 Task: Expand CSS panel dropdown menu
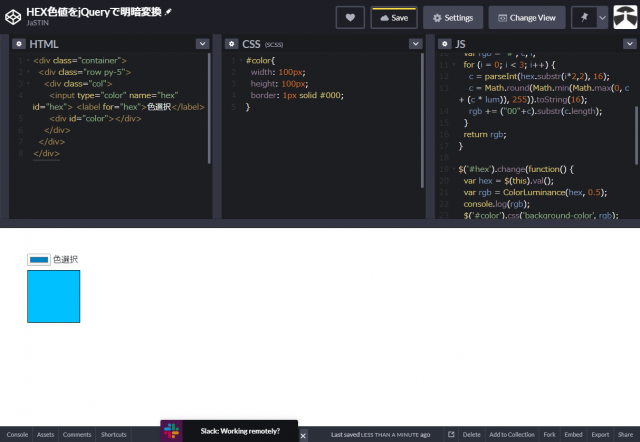(x=416, y=44)
